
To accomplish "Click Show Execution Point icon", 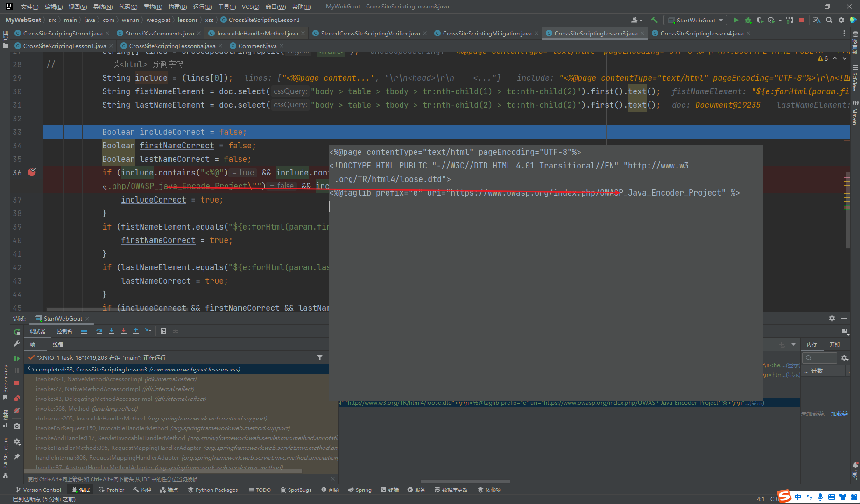I will [84, 331].
